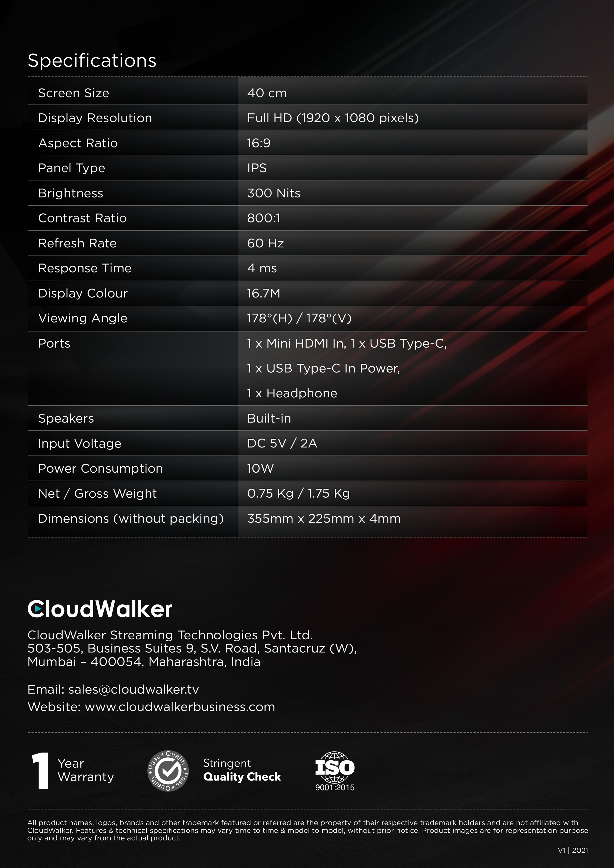614x868 pixels.
Task: Click the V1 | 2021 version label
Action: click(573, 850)
